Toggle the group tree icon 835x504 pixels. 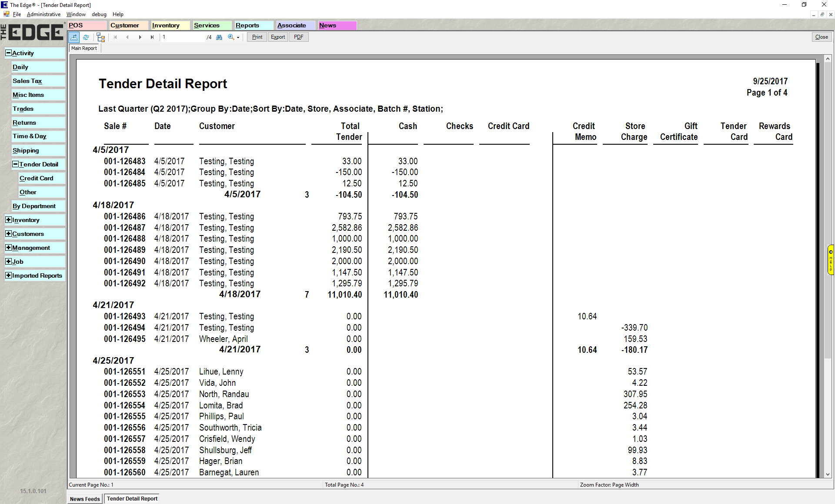pos(101,37)
